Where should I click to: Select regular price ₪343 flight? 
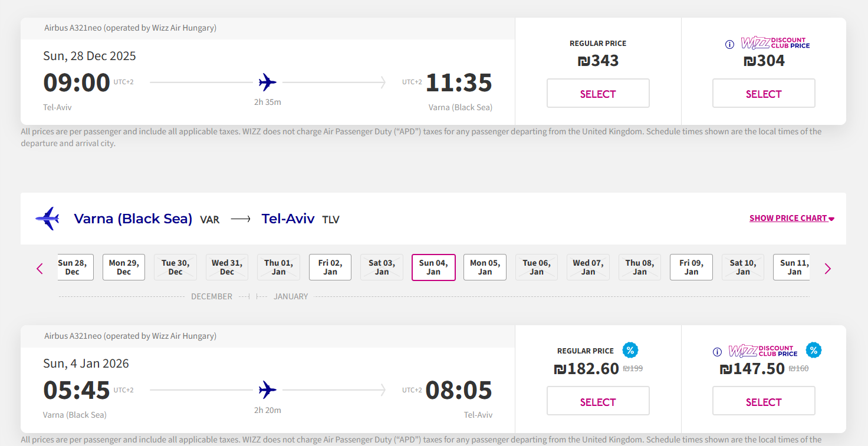tap(598, 94)
